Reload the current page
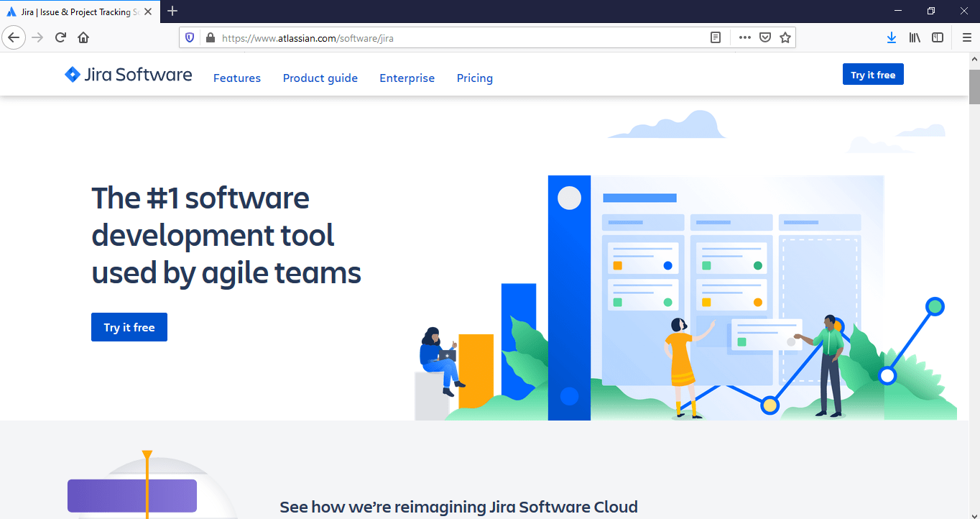This screenshot has height=519, width=980. 60,37
